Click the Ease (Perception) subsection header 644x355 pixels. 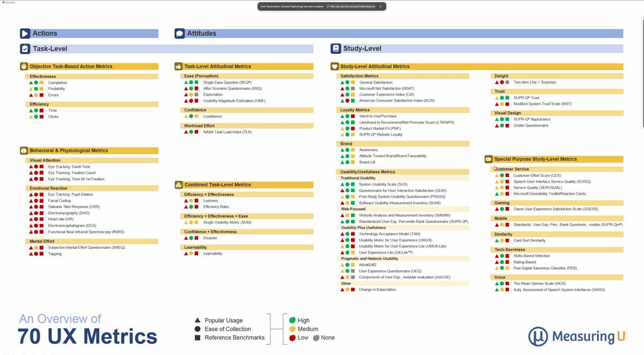246,76
